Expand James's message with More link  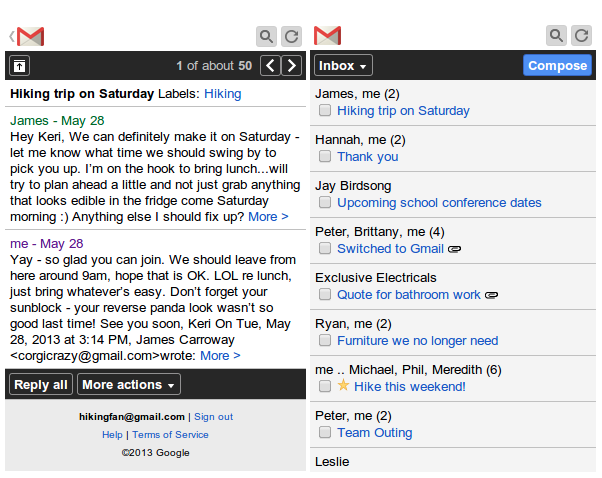(268, 217)
